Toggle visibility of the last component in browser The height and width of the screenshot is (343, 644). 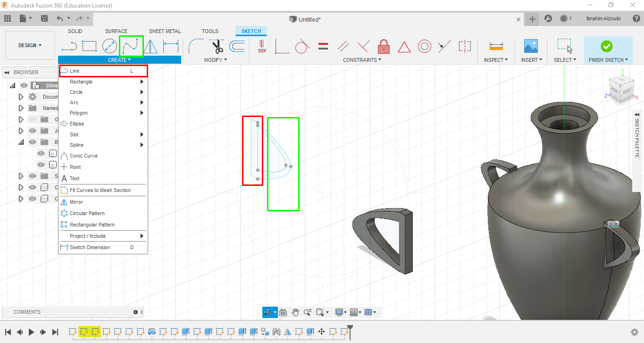point(33,199)
